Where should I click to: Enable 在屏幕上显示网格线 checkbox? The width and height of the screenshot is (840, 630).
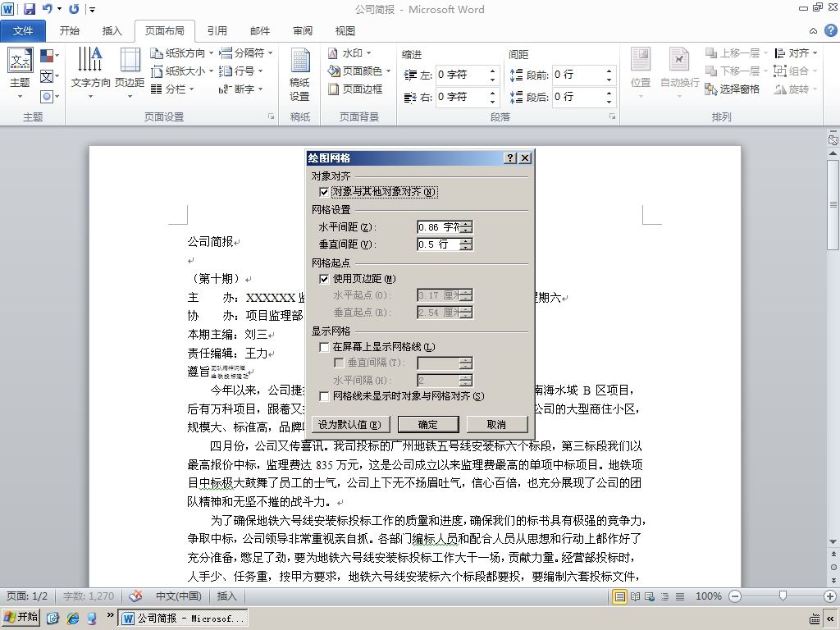(x=324, y=347)
